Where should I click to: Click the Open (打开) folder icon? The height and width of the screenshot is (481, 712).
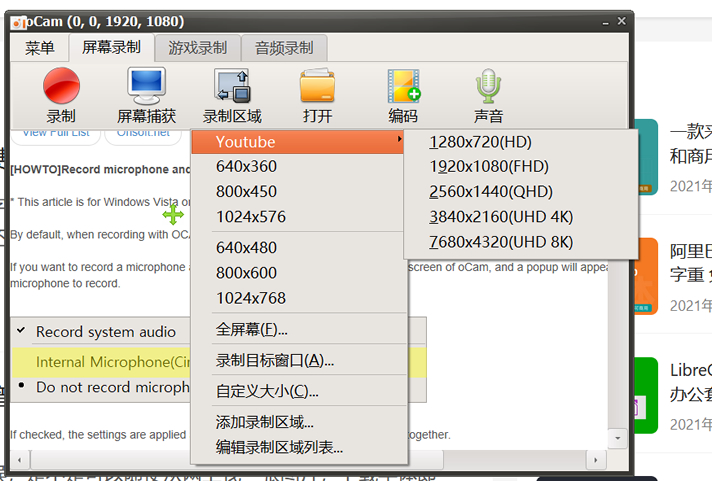[x=317, y=86]
